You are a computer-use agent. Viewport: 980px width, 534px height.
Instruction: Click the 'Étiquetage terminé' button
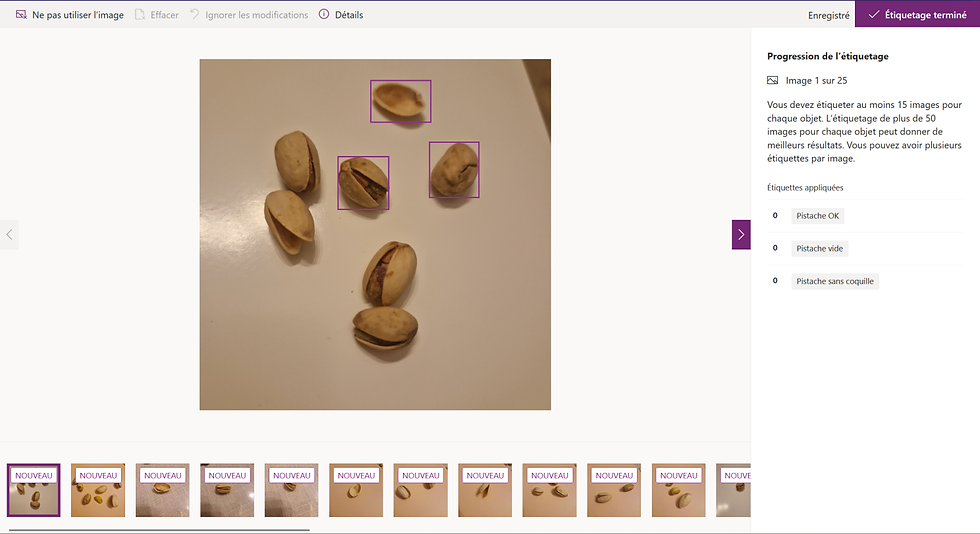pyautogui.click(x=918, y=14)
